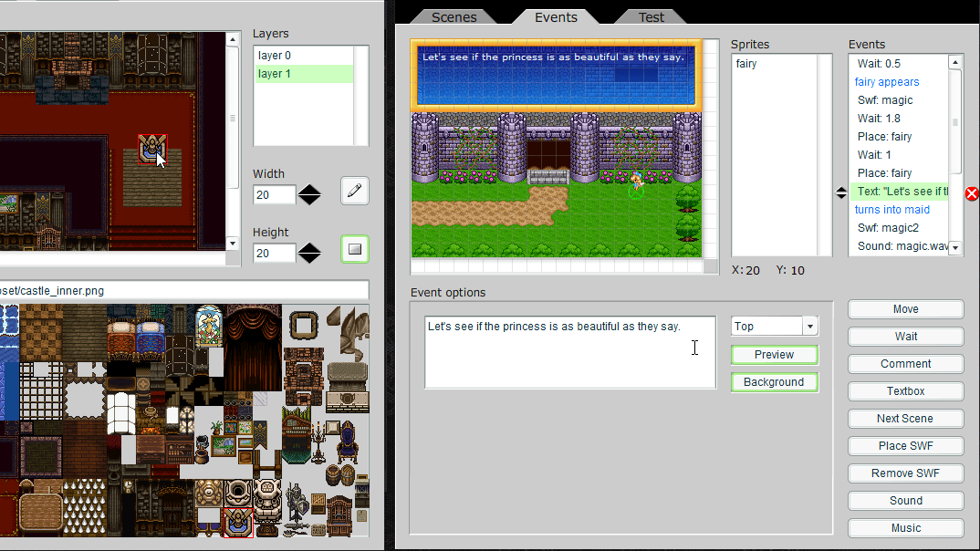
Task: Delete the selected Text event with red X
Action: point(972,193)
